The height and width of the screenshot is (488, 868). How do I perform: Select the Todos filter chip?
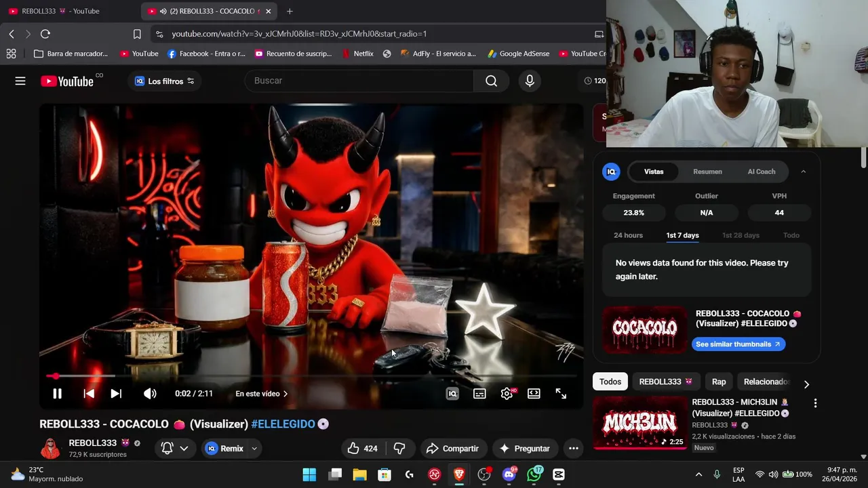coord(610,382)
